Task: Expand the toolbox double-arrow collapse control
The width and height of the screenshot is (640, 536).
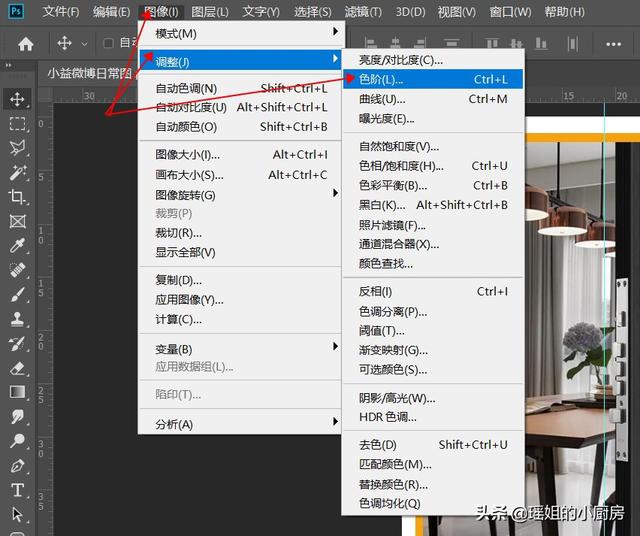Action: coord(8,65)
